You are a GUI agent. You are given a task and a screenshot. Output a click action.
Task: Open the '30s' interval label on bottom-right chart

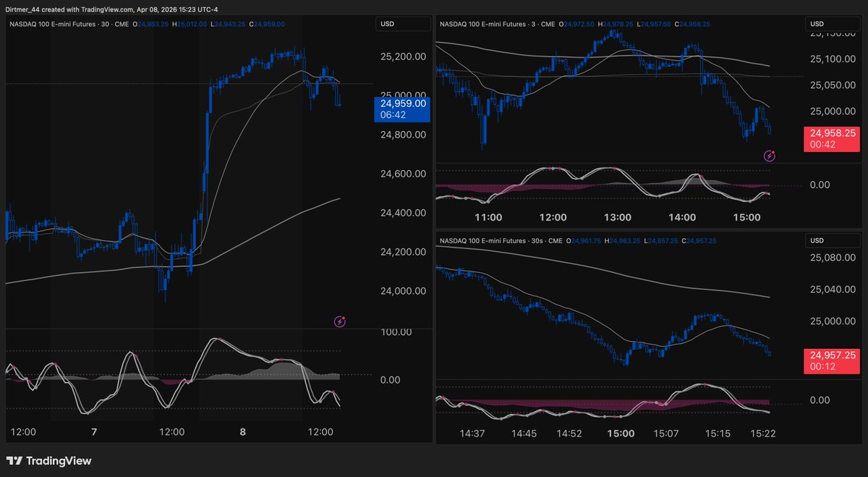point(537,240)
